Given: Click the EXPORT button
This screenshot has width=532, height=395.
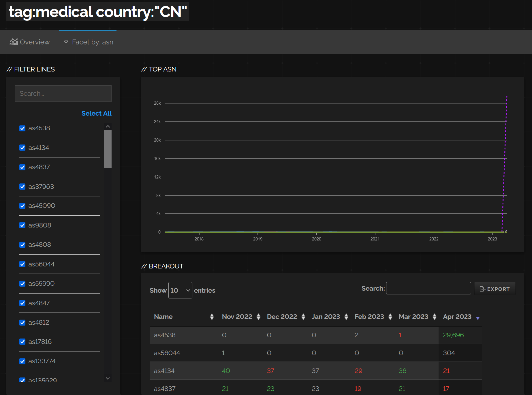Looking at the screenshot, I should (495, 289).
